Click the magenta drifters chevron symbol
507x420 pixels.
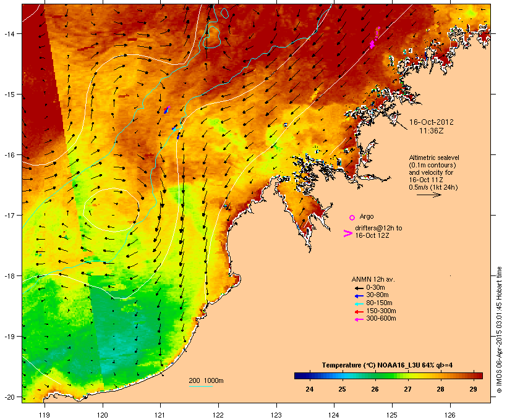pos(347,233)
